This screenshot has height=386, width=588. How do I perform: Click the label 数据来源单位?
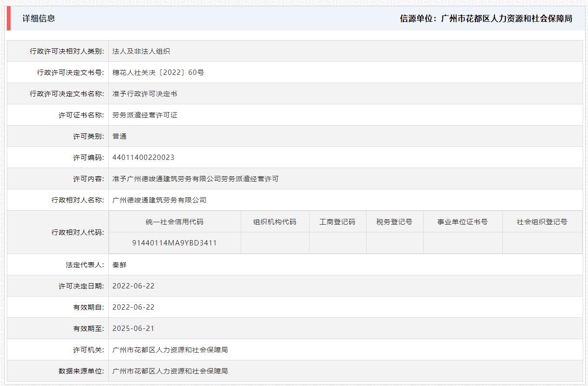click(x=81, y=371)
